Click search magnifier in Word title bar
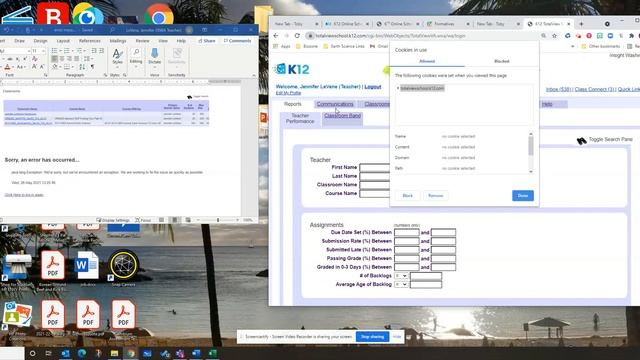 (x=112, y=30)
